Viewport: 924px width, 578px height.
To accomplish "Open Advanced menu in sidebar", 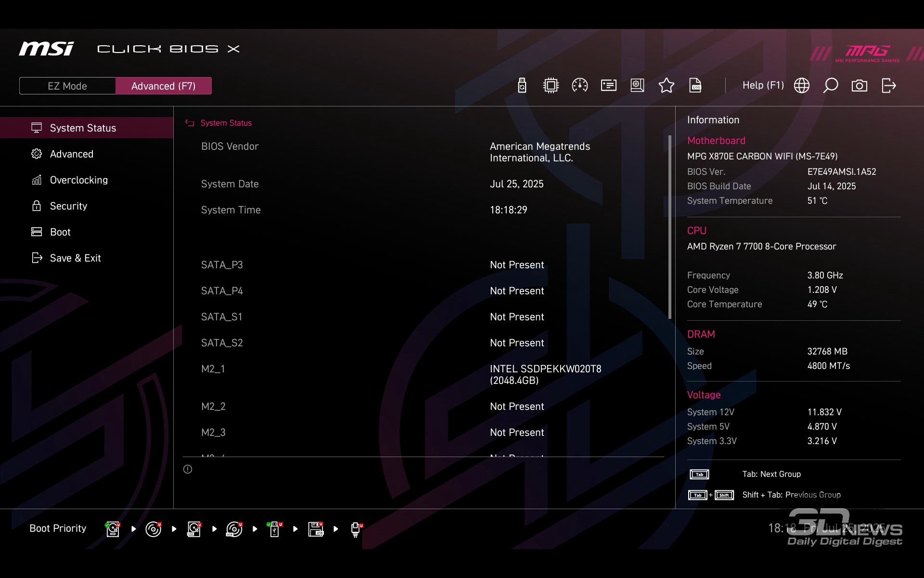I will click(87, 154).
